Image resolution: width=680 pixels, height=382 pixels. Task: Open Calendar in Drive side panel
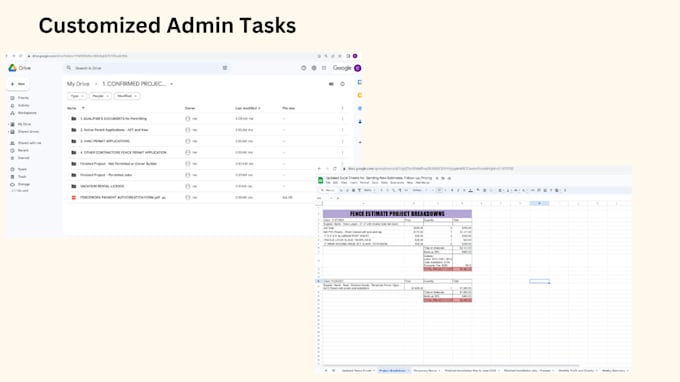(x=360, y=82)
